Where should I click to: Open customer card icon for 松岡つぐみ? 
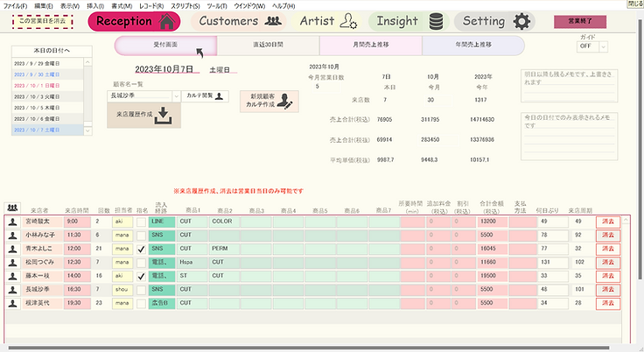(x=13, y=263)
